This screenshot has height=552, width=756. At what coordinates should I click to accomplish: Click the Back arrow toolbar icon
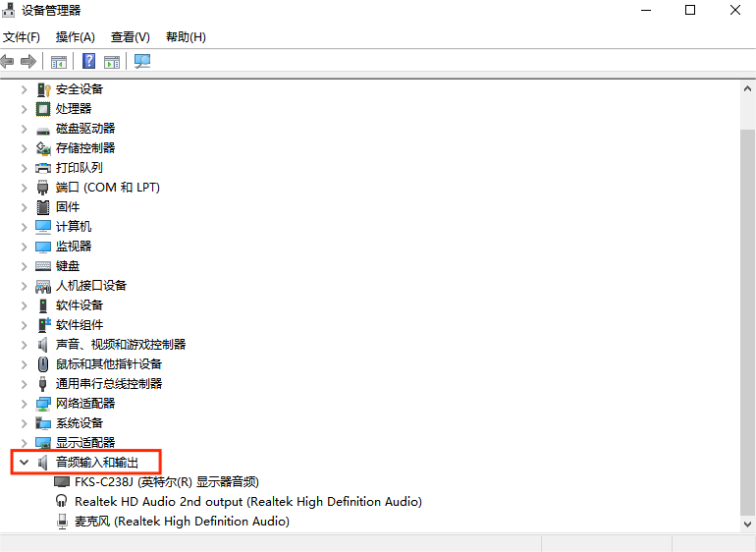[x=7, y=61]
